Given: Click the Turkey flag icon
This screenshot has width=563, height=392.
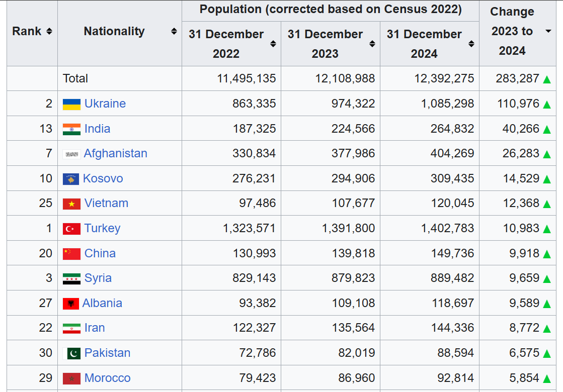Looking at the screenshot, I should [71, 229].
